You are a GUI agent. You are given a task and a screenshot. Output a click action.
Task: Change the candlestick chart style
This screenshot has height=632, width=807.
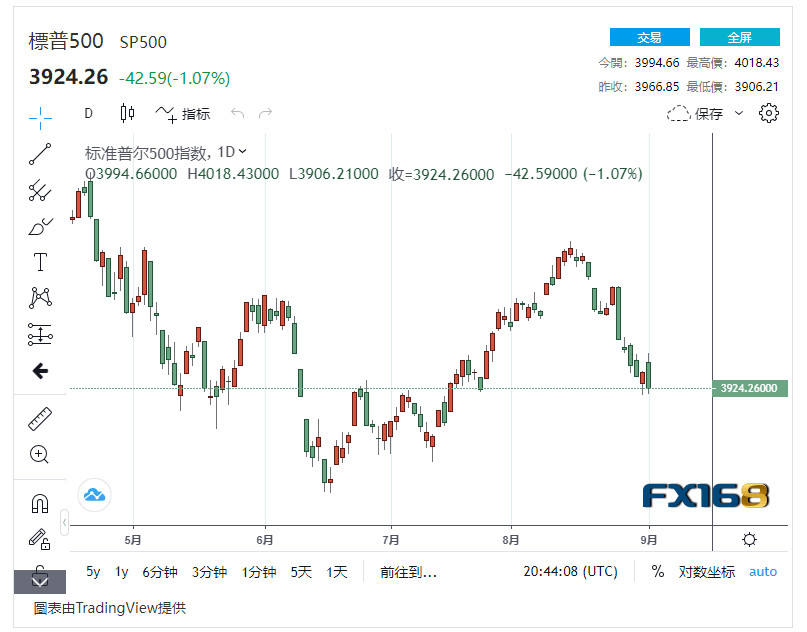click(x=127, y=113)
